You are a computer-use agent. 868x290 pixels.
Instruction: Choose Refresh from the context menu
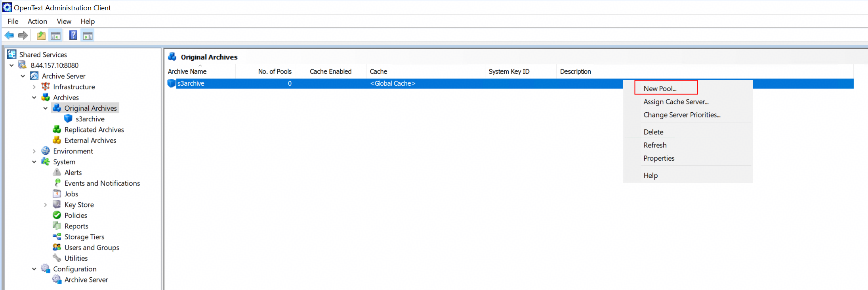[x=688, y=145]
